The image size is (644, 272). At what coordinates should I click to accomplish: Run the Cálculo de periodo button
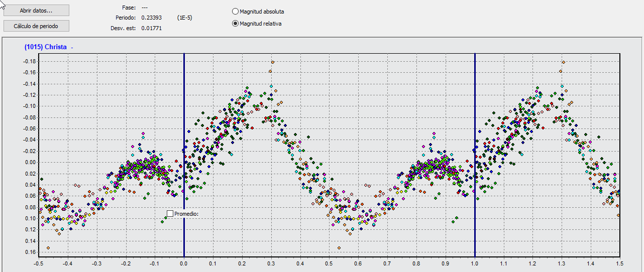tap(36, 26)
